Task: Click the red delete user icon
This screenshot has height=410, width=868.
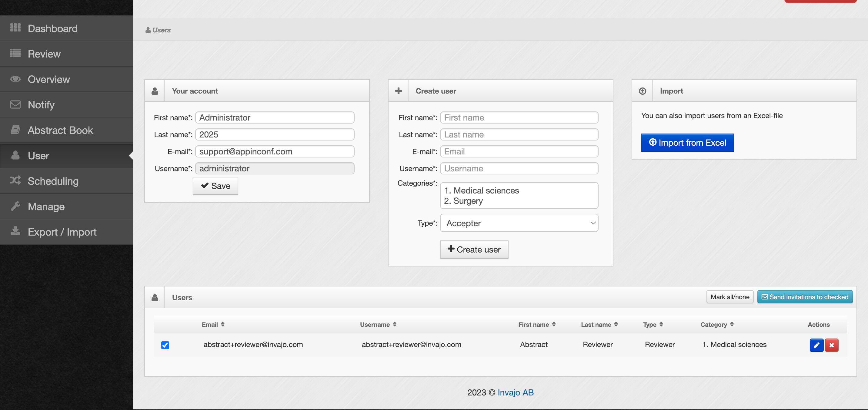Action: [832, 345]
